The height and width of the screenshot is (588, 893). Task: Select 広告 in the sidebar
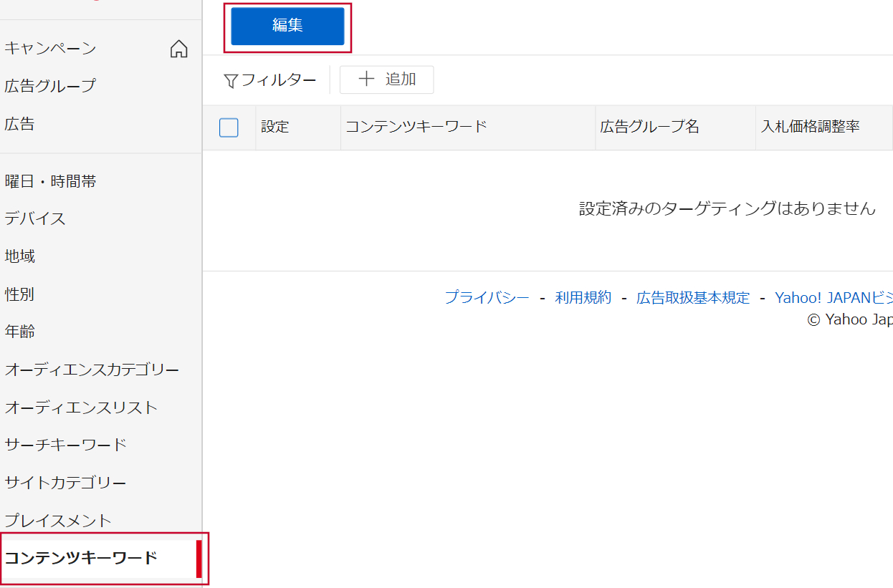coord(20,125)
